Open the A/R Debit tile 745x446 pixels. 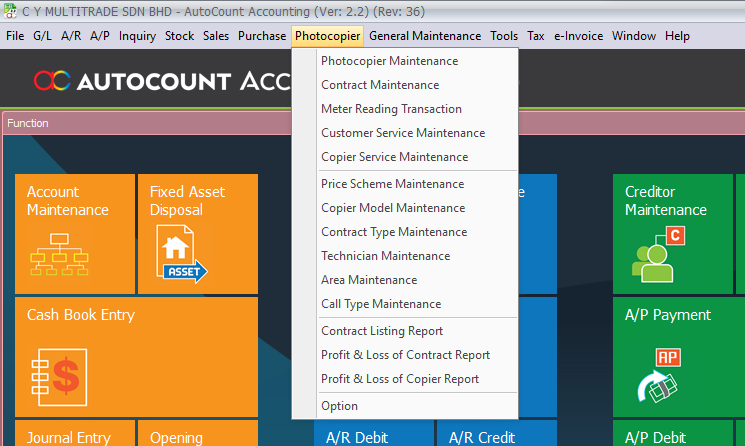click(373, 433)
